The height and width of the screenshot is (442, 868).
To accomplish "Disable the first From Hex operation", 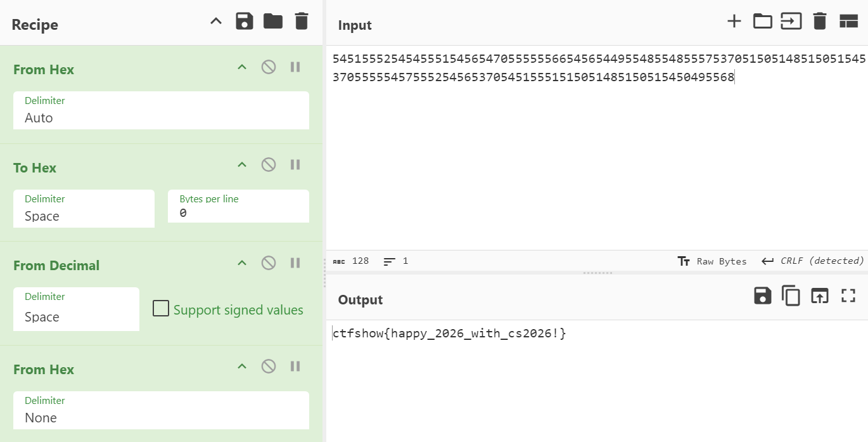I will point(269,67).
